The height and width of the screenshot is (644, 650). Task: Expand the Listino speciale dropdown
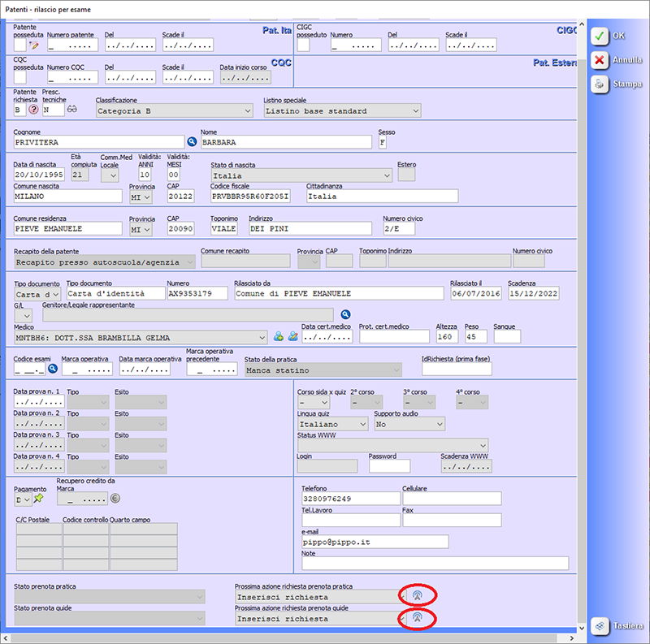341,110
